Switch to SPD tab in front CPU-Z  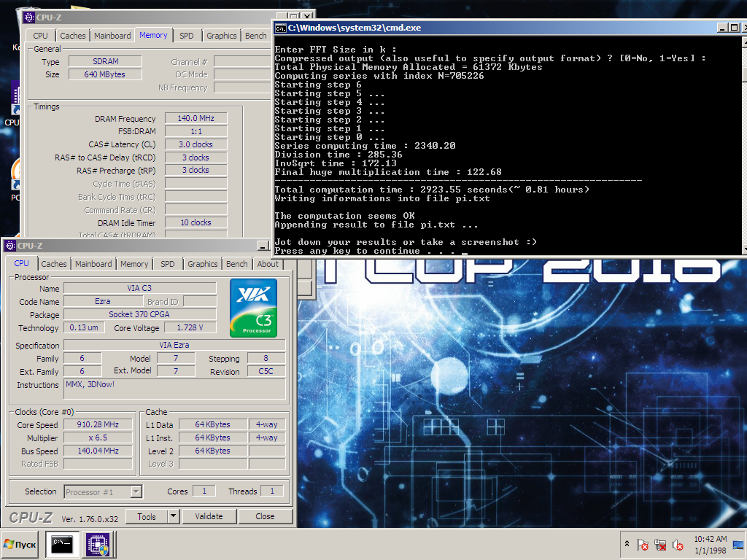tap(168, 264)
